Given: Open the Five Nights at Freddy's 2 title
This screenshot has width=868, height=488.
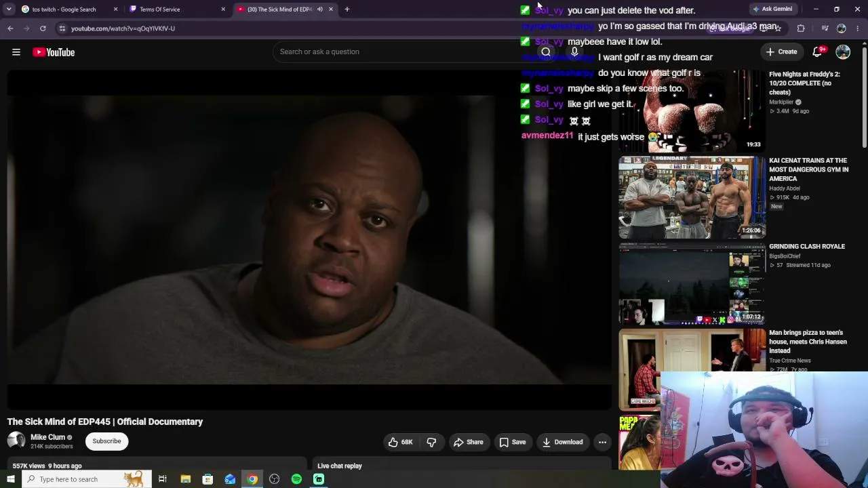Looking at the screenshot, I should (804, 83).
